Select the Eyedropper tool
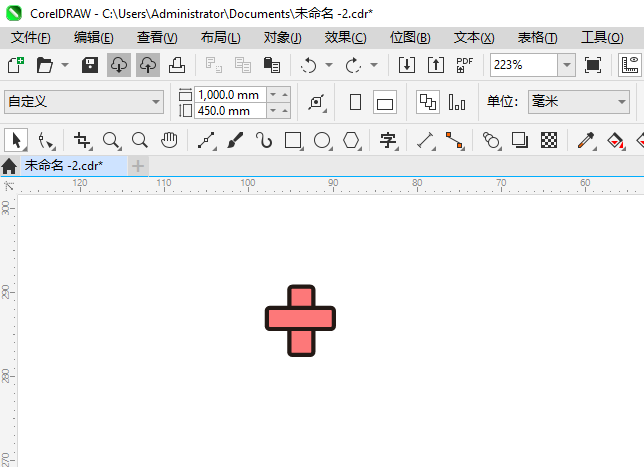The image size is (644, 467). tap(586, 140)
